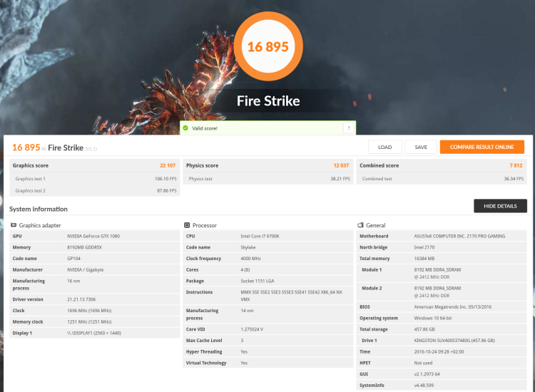Select North bridge Intel Z170
Screen dimensions: 535x392
coord(424,247)
